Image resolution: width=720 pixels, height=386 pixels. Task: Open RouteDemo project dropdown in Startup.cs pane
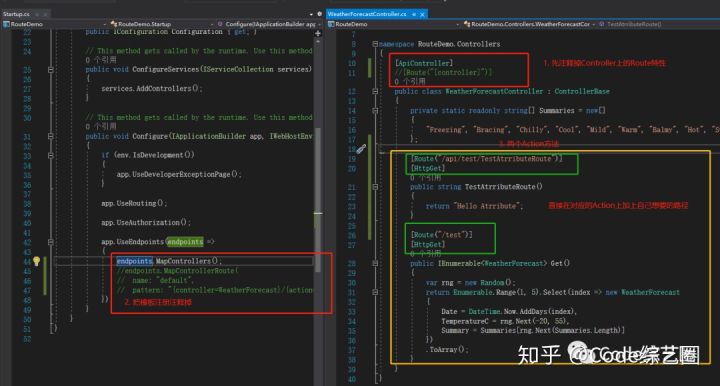[x=55, y=24]
